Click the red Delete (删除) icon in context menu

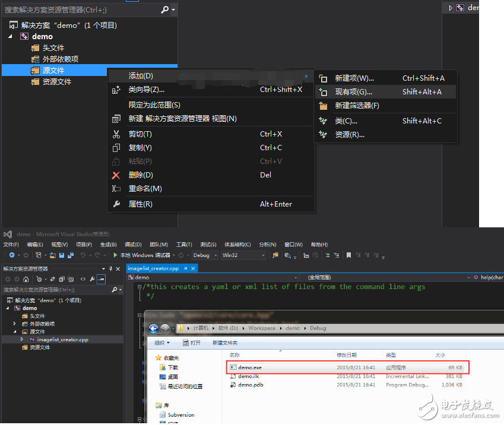(116, 175)
